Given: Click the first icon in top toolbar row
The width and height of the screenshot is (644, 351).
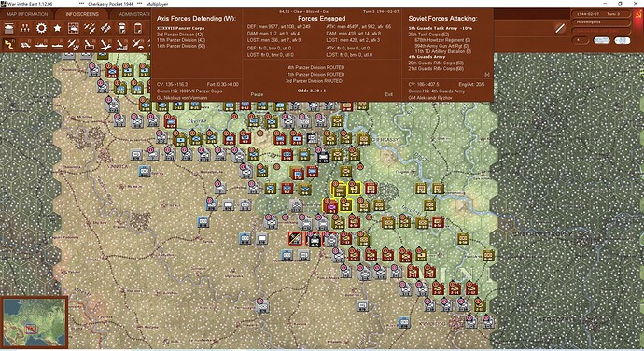Looking at the screenshot, I should click(9, 28).
